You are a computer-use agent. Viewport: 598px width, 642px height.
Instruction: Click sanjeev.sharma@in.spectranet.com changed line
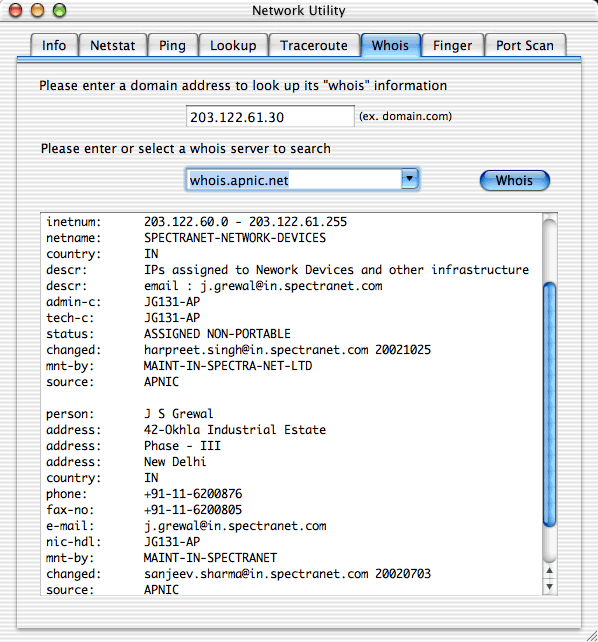[287, 574]
